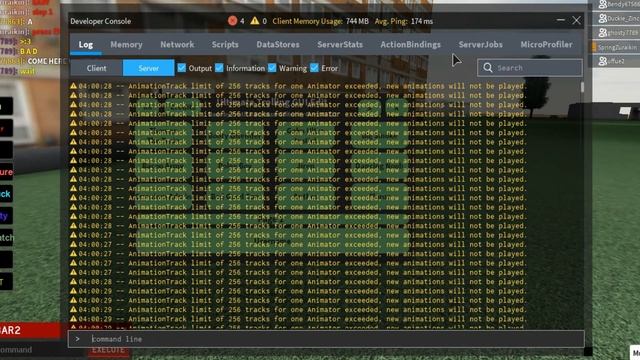The image size is (640, 360).
Task: Click the player icon beside ghosty7789
Action: pos(602,32)
